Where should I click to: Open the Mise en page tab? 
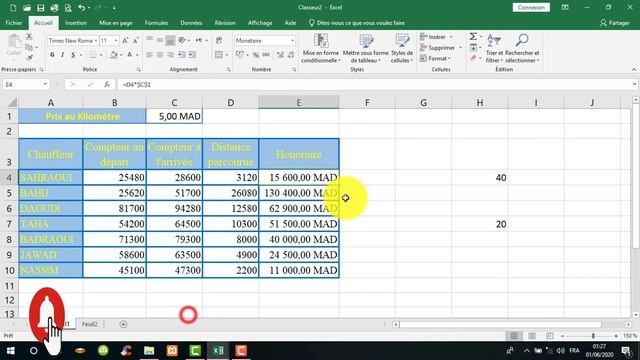click(116, 23)
